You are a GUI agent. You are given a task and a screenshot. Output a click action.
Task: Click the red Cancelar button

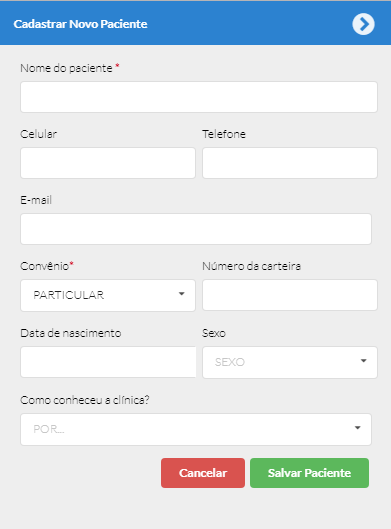203,473
